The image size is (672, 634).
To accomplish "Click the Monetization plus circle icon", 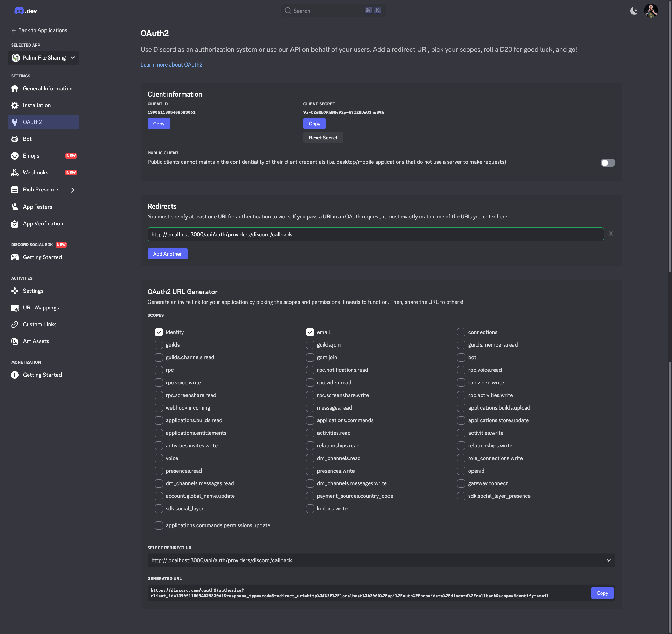I will click(15, 375).
